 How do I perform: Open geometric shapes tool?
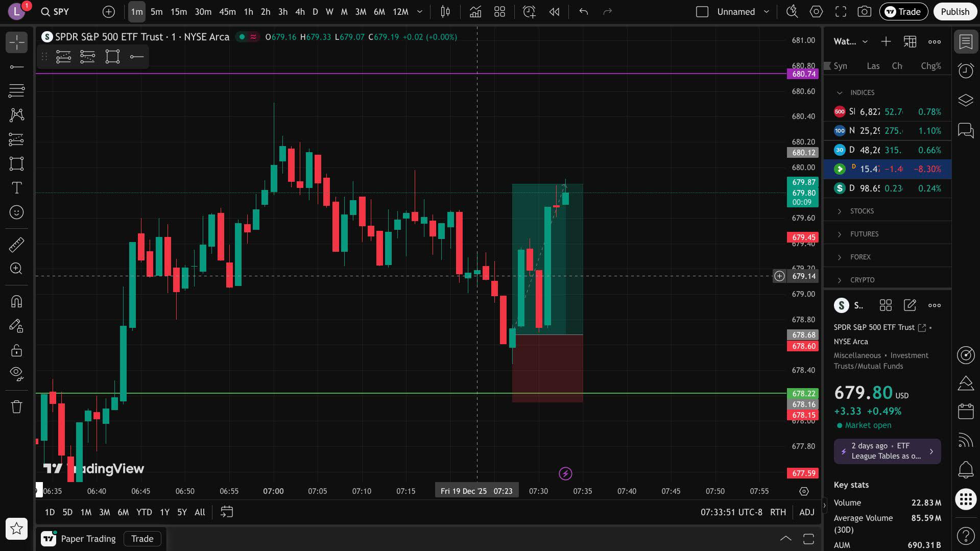[17, 164]
